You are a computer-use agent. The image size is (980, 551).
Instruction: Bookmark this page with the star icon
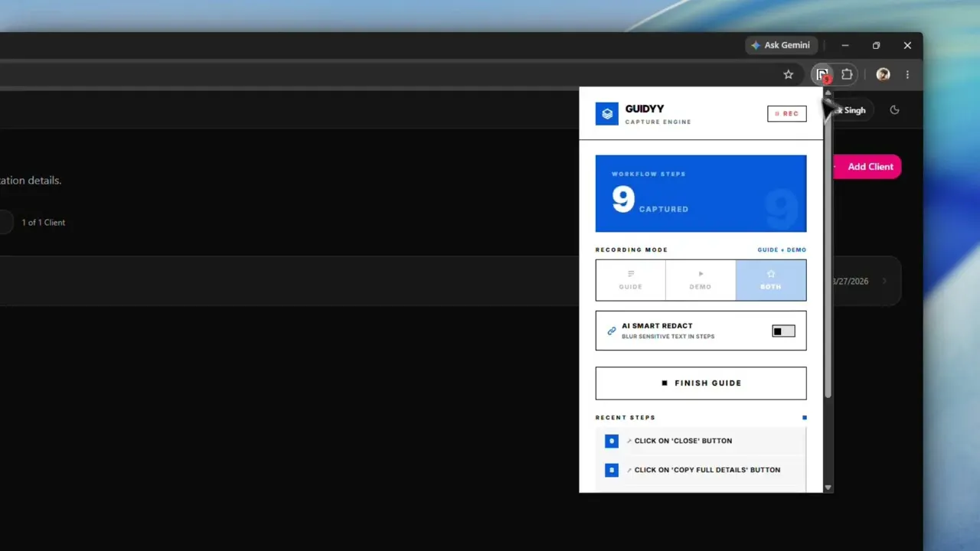pyautogui.click(x=789, y=74)
